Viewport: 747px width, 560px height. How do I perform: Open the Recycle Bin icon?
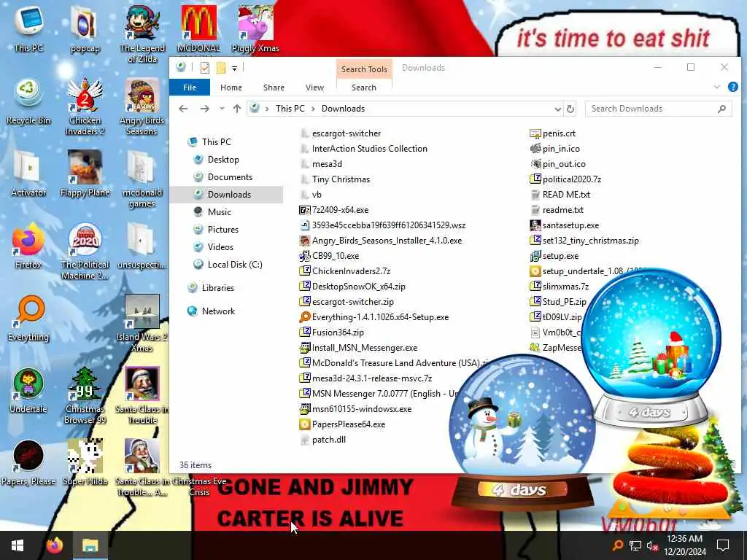coord(28,101)
